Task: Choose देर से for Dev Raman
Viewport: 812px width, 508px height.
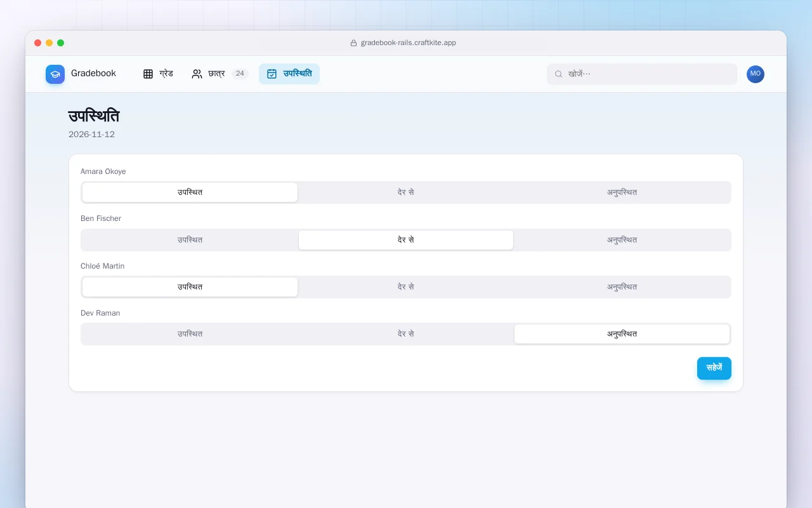Action: coord(406,334)
